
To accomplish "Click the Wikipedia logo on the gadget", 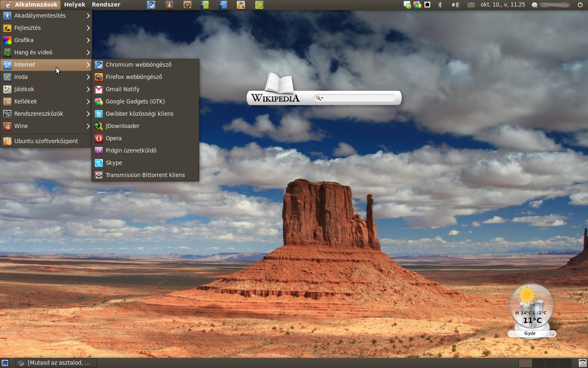I will (x=276, y=98).
